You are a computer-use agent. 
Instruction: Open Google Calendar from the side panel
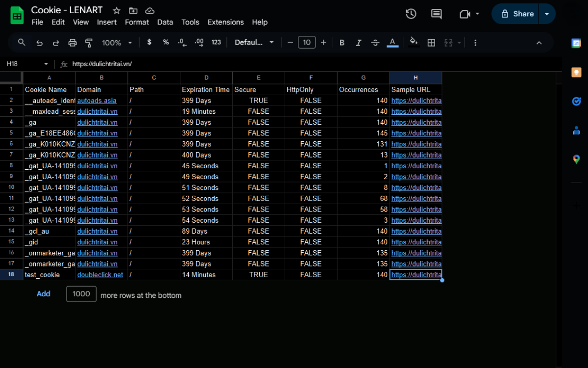point(576,44)
